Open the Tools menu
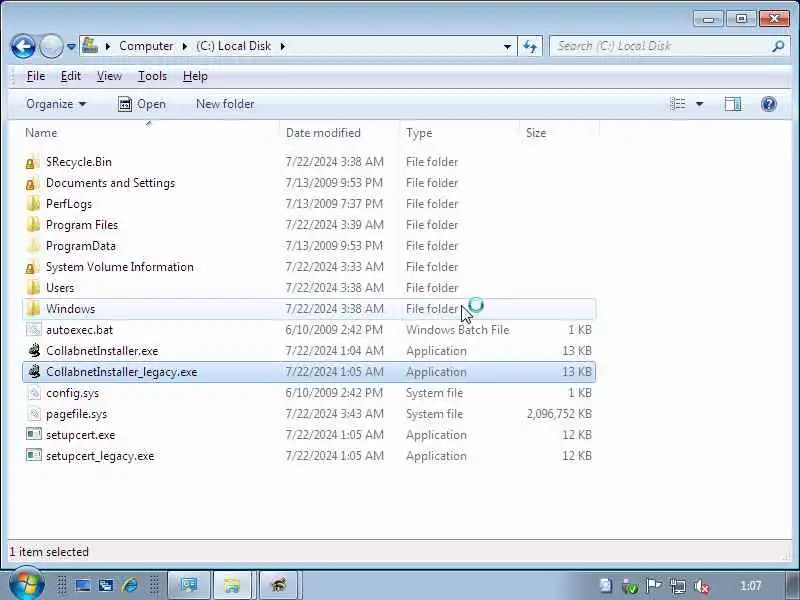 click(x=152, y=76)
